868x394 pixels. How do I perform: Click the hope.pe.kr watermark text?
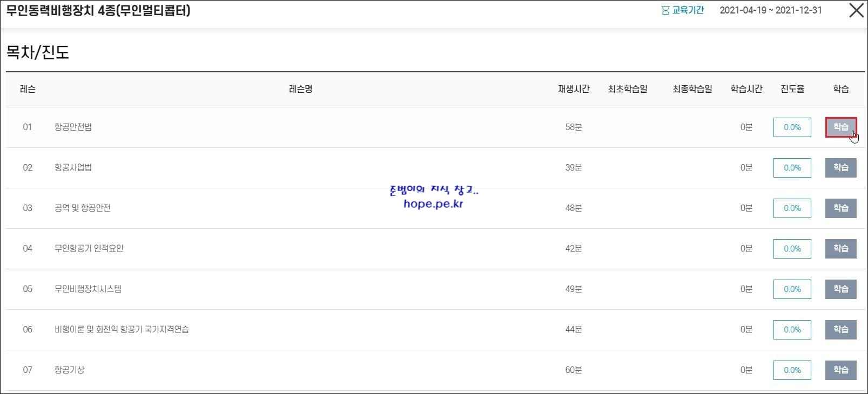pos(433,204)
